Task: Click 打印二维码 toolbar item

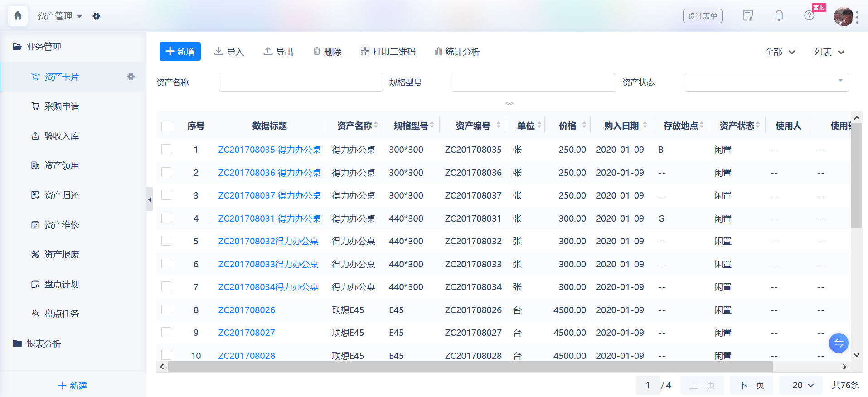Action: click(388, 52)
